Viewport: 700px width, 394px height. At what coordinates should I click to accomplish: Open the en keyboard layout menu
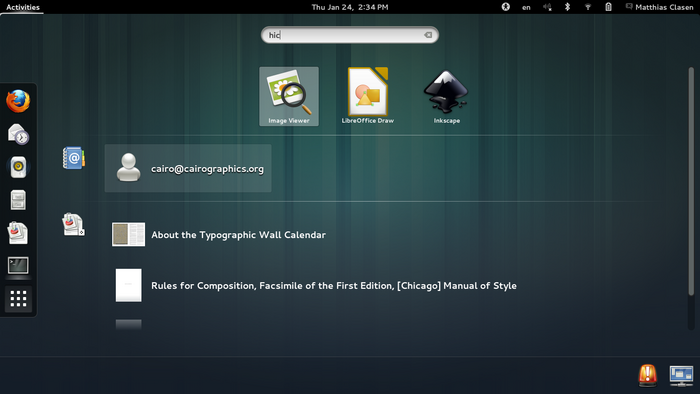click(x=526, y=7)
